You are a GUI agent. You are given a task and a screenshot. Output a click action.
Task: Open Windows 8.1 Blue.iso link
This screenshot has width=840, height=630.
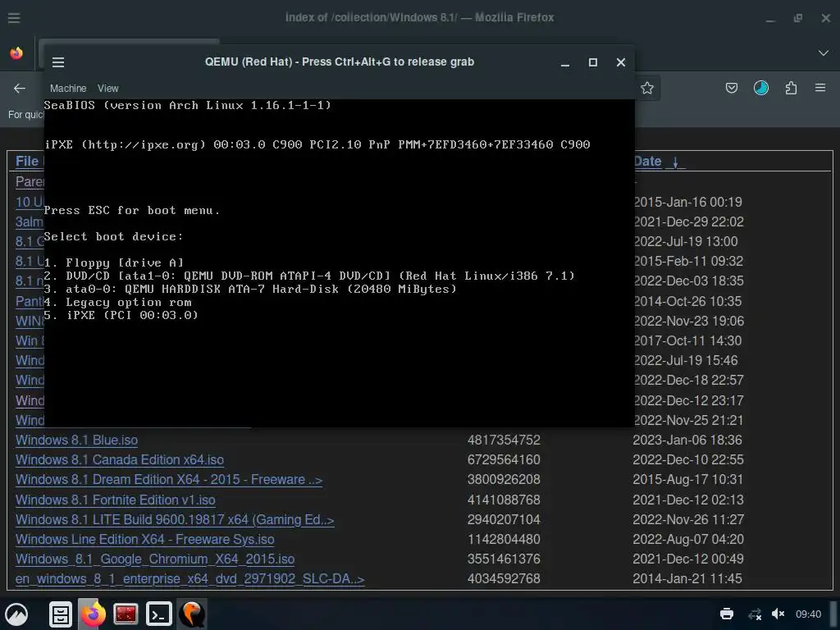(76, 441)
